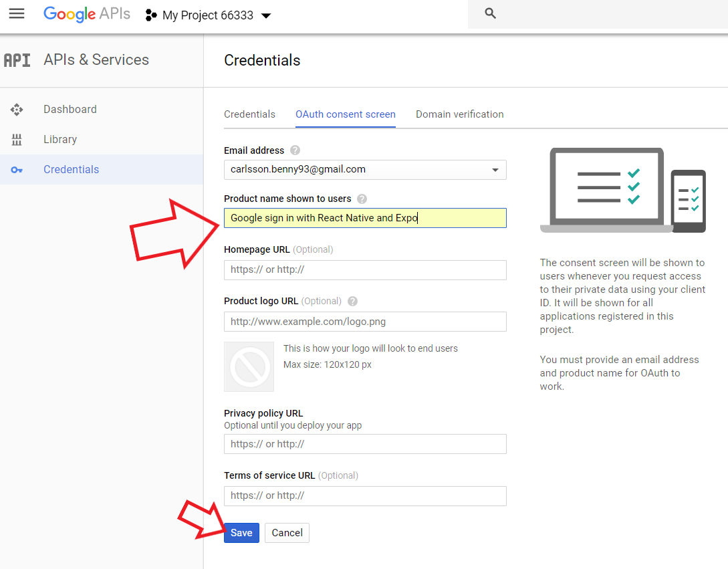Cancel the consent screen changes

(x=287, y=533)
